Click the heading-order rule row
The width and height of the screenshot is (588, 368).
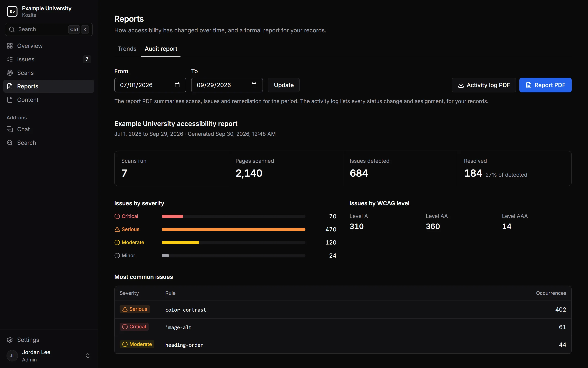[x=343, y=345]
